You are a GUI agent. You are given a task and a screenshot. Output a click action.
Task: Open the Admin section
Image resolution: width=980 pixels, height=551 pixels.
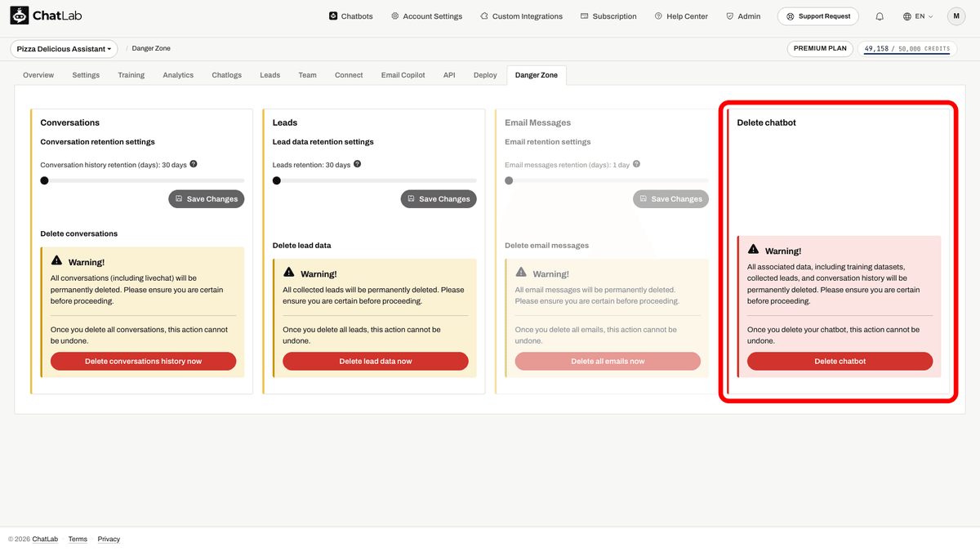click(742, 16)
